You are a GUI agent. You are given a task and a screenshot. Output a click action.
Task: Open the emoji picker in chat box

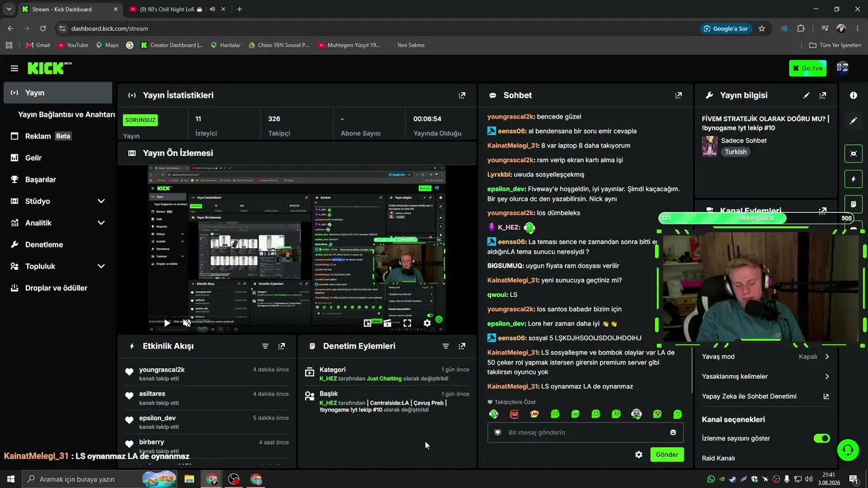673,432
